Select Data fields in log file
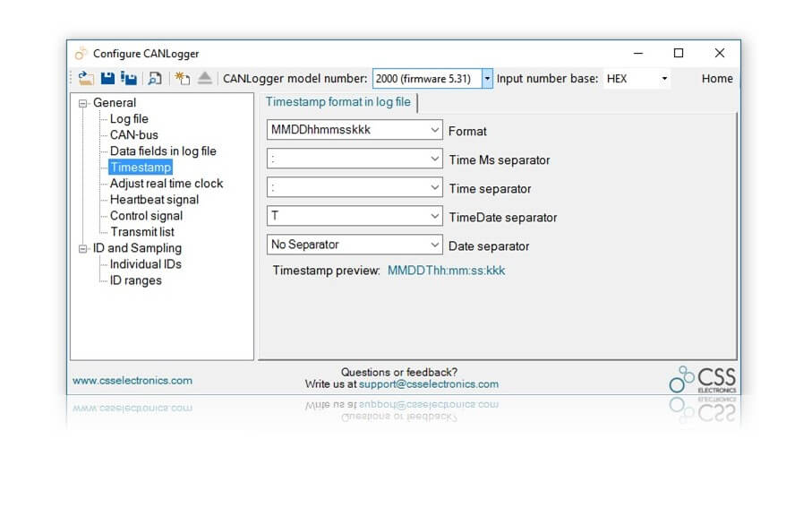Image resolution: width=812 pixels, height=508 pixels. 163,151
